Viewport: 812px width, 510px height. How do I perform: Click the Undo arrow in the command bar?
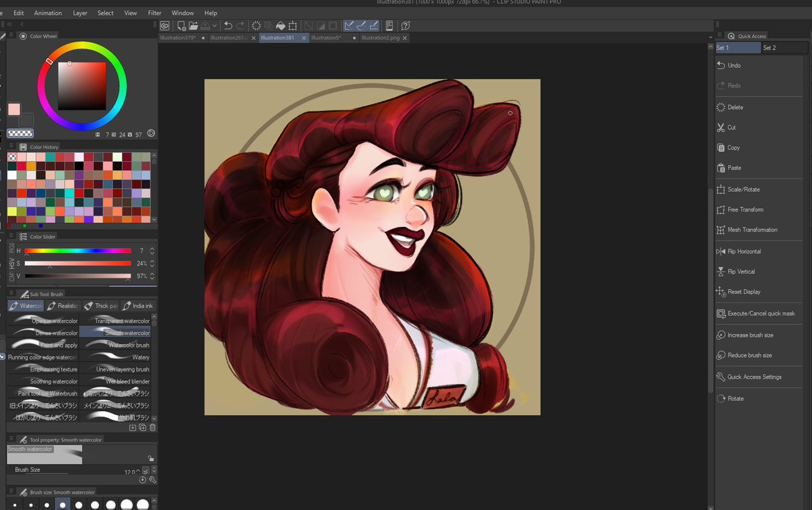228,25
